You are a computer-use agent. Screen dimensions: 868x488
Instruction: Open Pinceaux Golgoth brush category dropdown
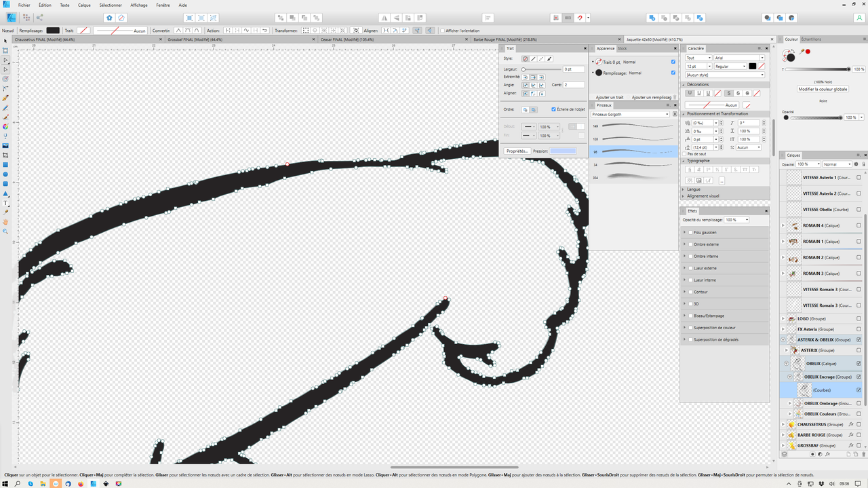[631, 114]
